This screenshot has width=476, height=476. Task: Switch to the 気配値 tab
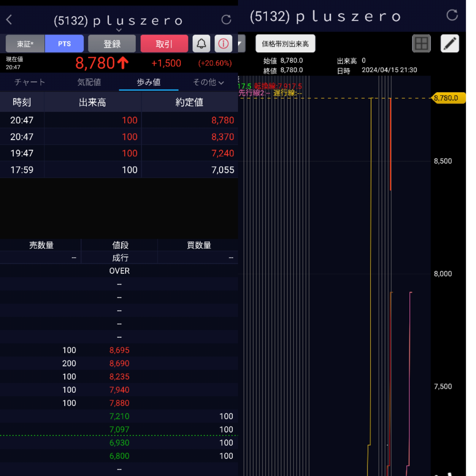[89, 82]
